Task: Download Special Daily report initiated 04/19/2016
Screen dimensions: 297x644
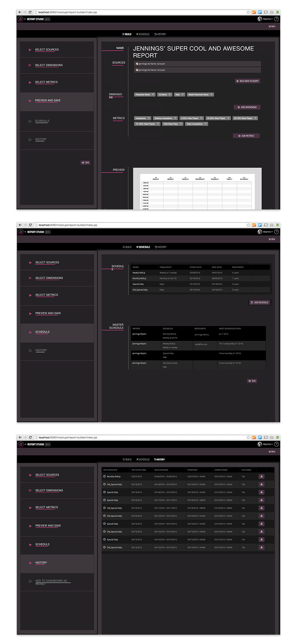Action: (262, 492)
